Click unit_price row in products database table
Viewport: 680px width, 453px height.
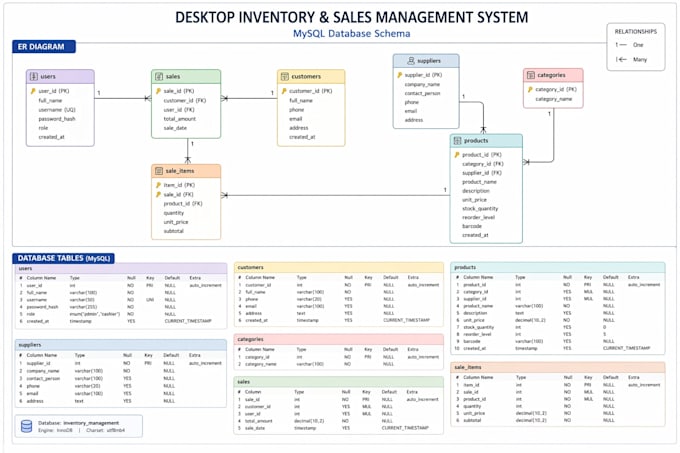558,320
